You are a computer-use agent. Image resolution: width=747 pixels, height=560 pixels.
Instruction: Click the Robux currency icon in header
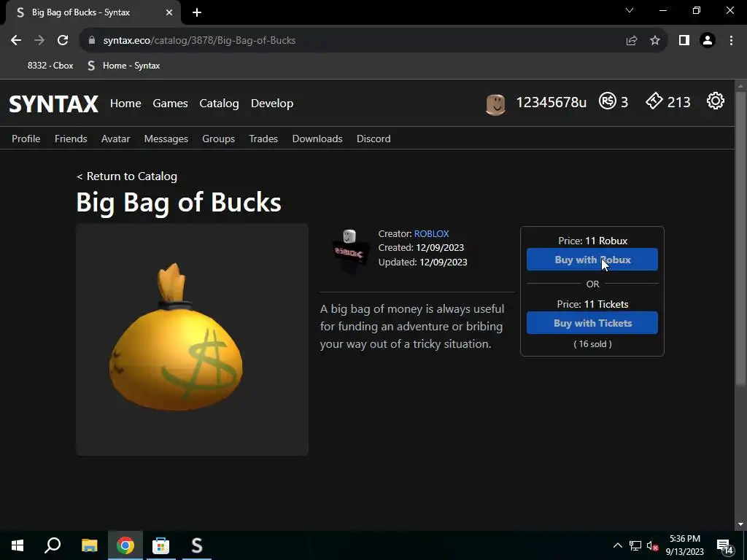coord(608,101)
